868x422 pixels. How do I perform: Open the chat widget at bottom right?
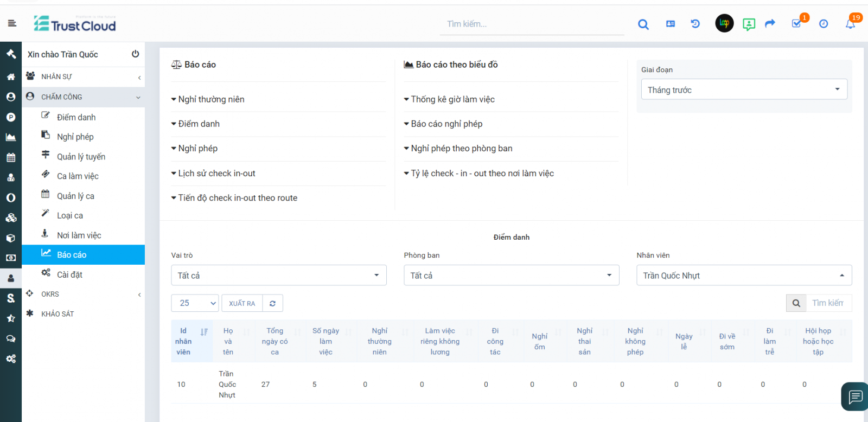(x=855, y=397)
